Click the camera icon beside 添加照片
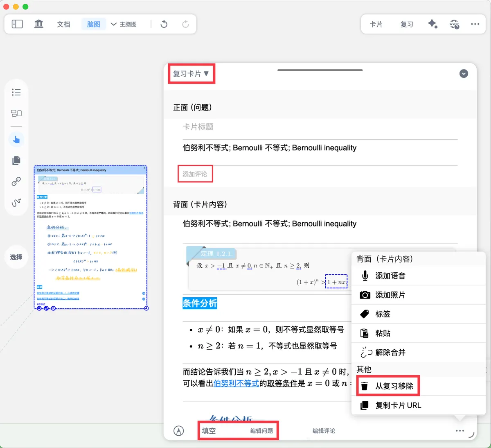 pos(365,295)
